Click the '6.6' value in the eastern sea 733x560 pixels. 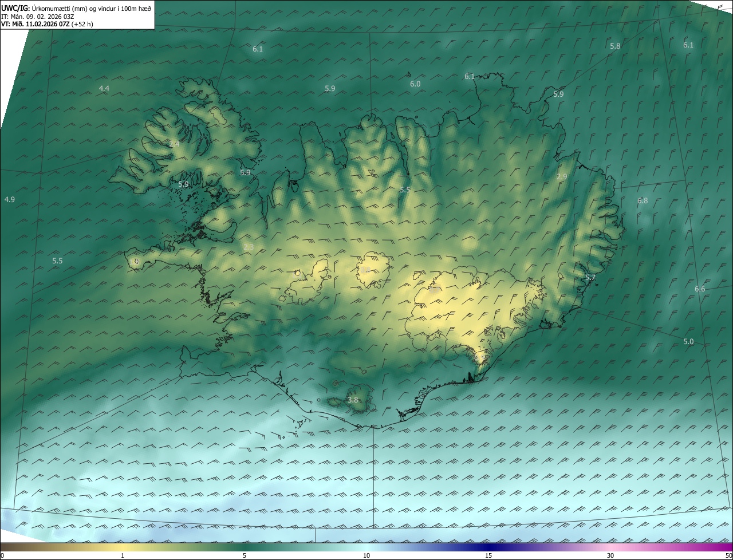(x=700, y=289)
